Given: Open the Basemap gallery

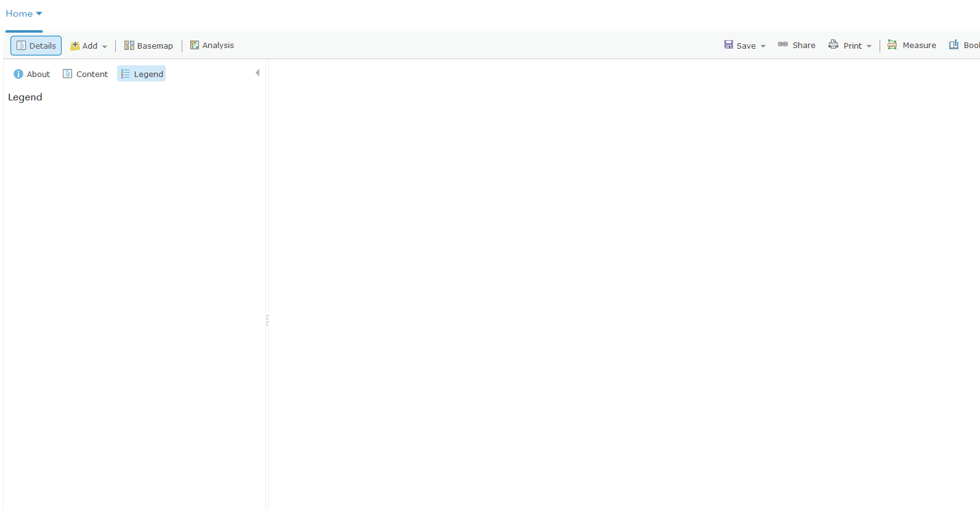Looking at the screenshot, I should [x=148, y=46].
